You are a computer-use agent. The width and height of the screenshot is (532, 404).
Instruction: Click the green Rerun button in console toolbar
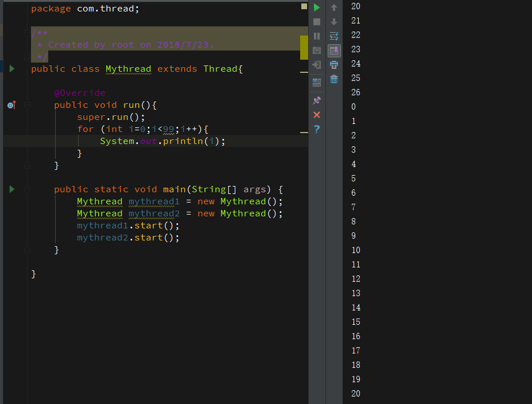(317, 7)
